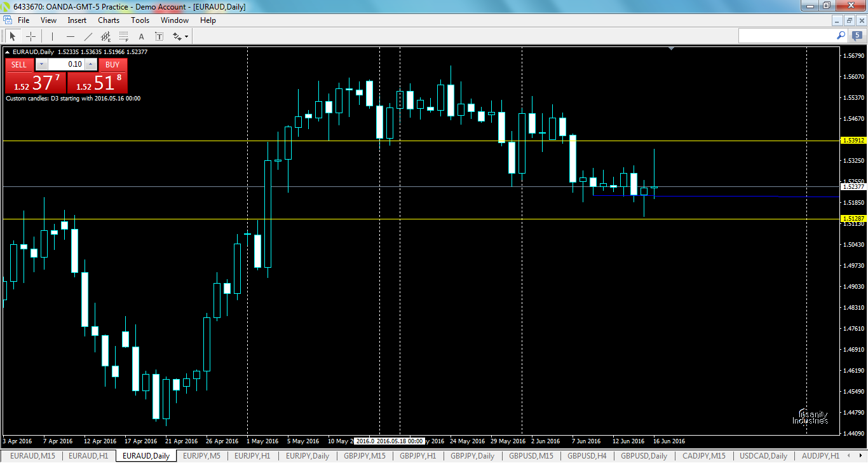Viewport: 868px width, 463px height.
Task: Open the Insert menu
Action: pyautogui.click(x=76, y=20)
